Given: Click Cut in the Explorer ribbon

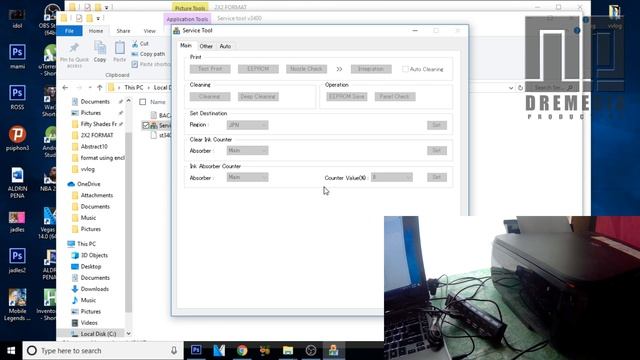Looking at the screenshot, I should (x=140, y=44).
